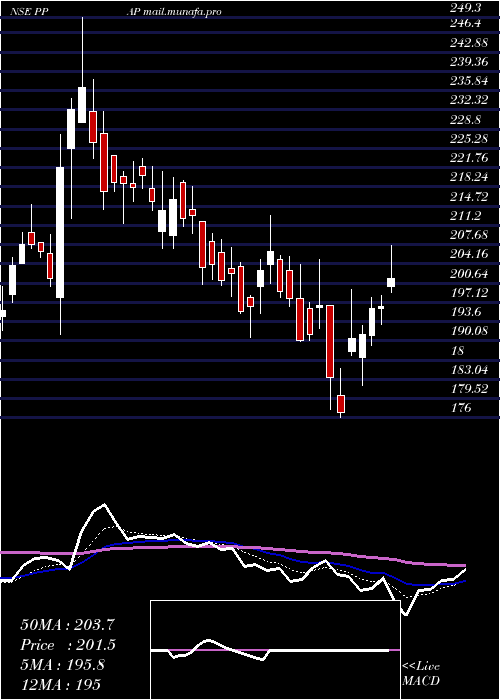
Task: Click the lowest red candle near 176
Action: point(341,404)
